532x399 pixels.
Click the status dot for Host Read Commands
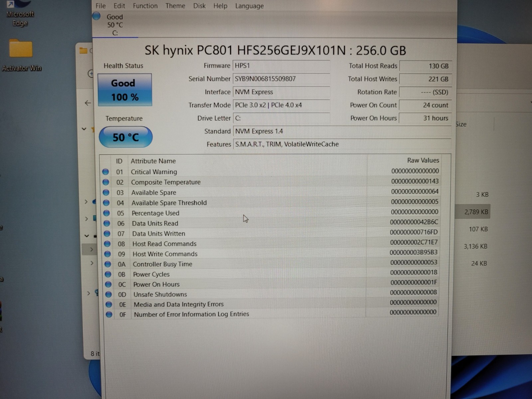click(x=107, y=244)
